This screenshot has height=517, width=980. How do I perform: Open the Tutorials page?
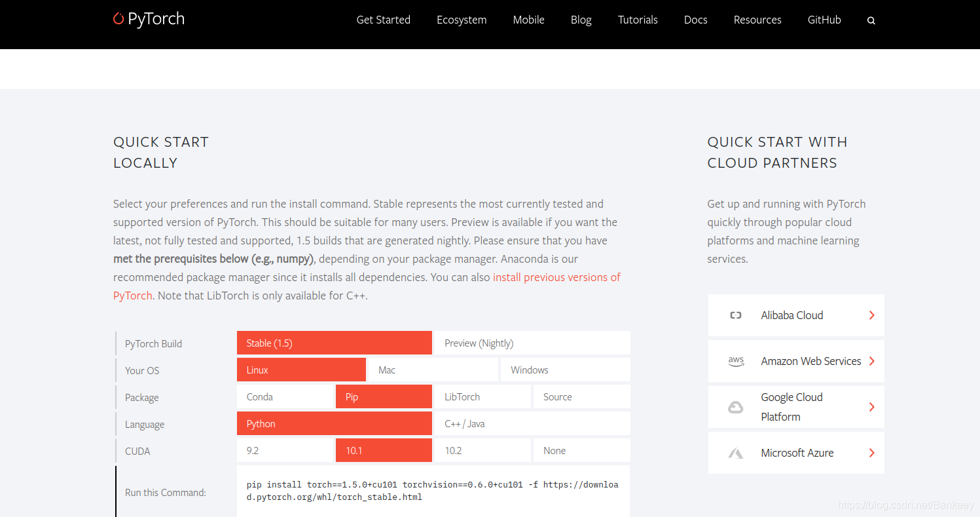[x=638, y=20]
